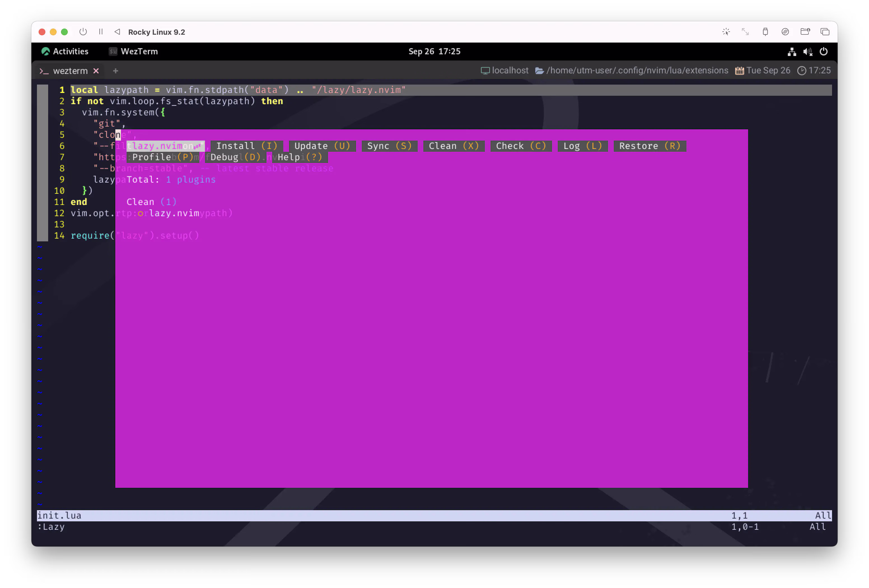Viewport: 869px width, 588px height.
Task: Select the lazy.nvim plugin entry
Action: [x=174, y=213]
